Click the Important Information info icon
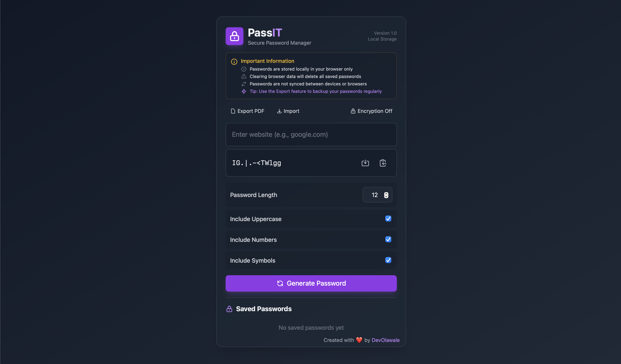Screen dimensions: 621x364 pos(234,62)
